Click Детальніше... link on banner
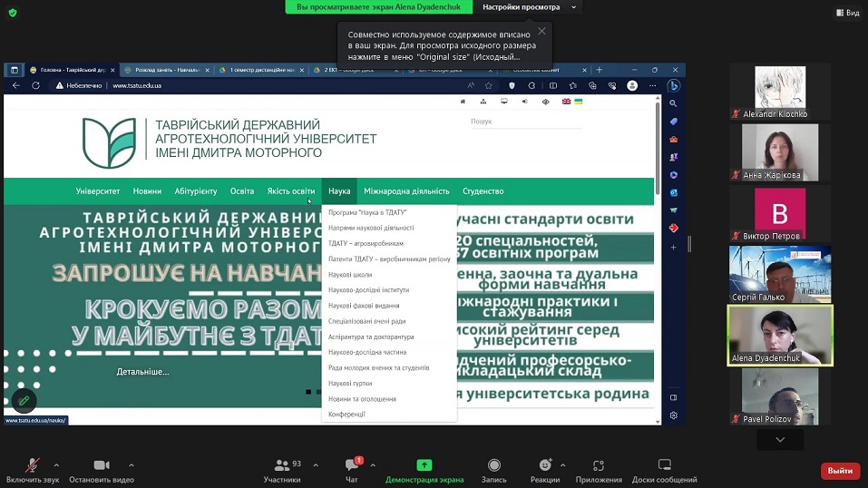 pyautogui.click(x=142, y=372)
